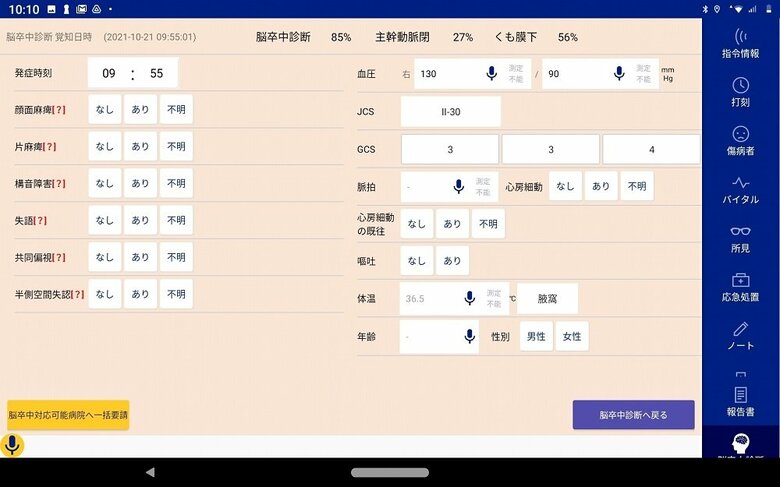This screenshot has width=780, height=487.
Task: Set 失語 to あり
Action: [140, 220]
